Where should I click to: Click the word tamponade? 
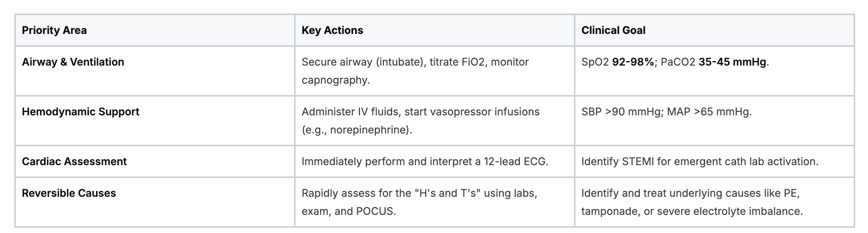609,211
